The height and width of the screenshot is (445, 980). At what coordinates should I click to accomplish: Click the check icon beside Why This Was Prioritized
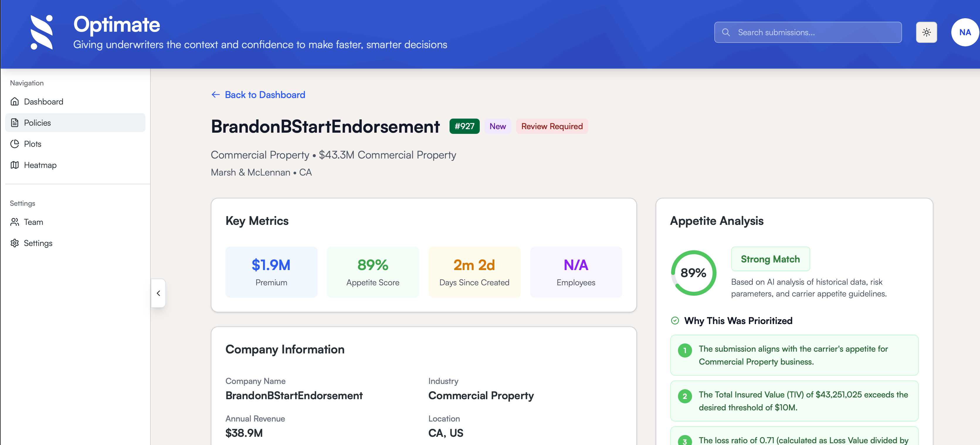pyautogui.click(x=675, y=321)
